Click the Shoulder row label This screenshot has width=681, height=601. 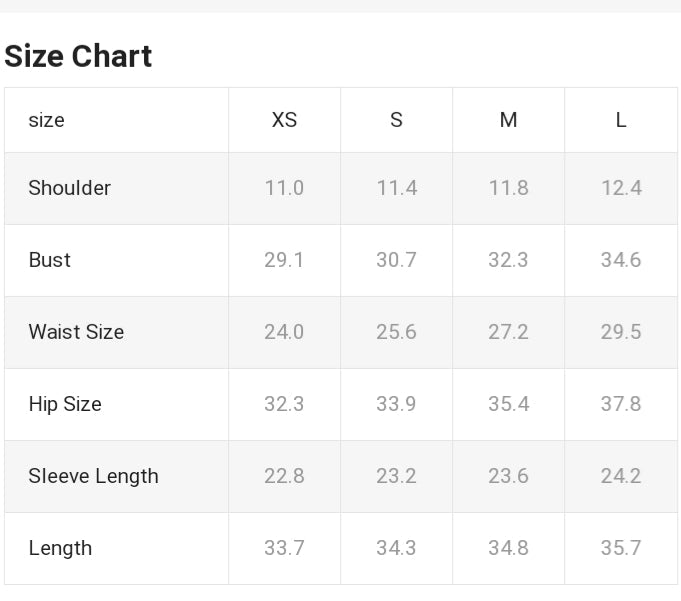coord(69,188)
